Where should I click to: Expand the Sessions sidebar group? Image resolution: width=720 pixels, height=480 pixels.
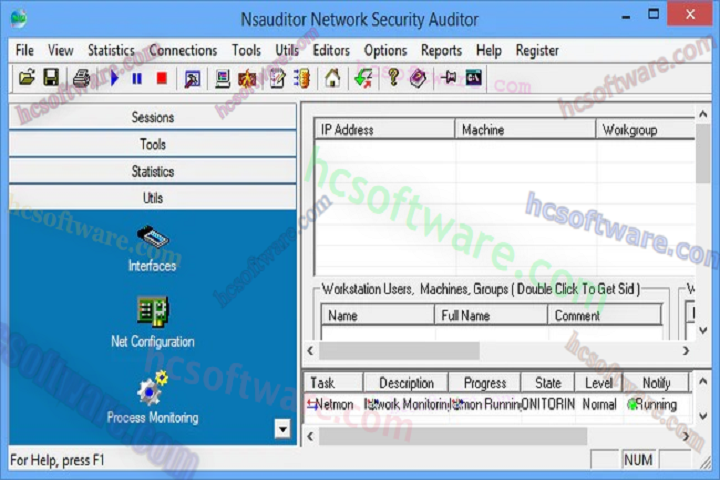pyautogui.click(x=152, y=117)
